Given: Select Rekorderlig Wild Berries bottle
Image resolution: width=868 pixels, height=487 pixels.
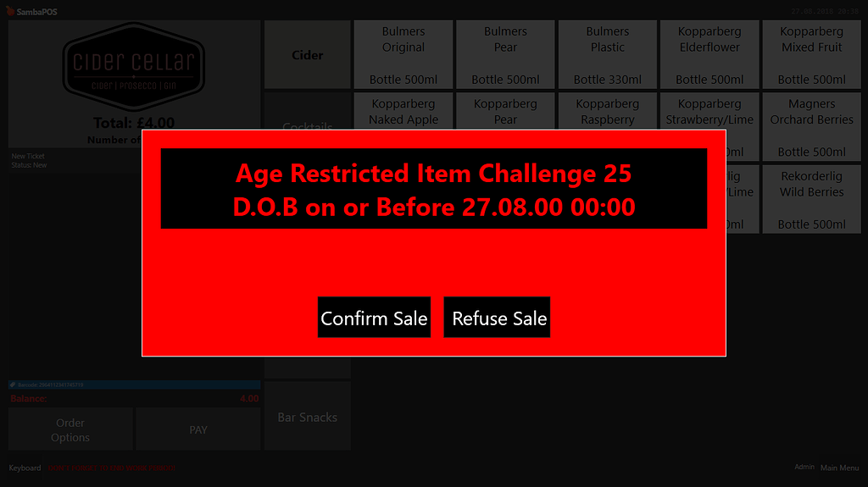Looking at the screenshot, I should [811, 199].
